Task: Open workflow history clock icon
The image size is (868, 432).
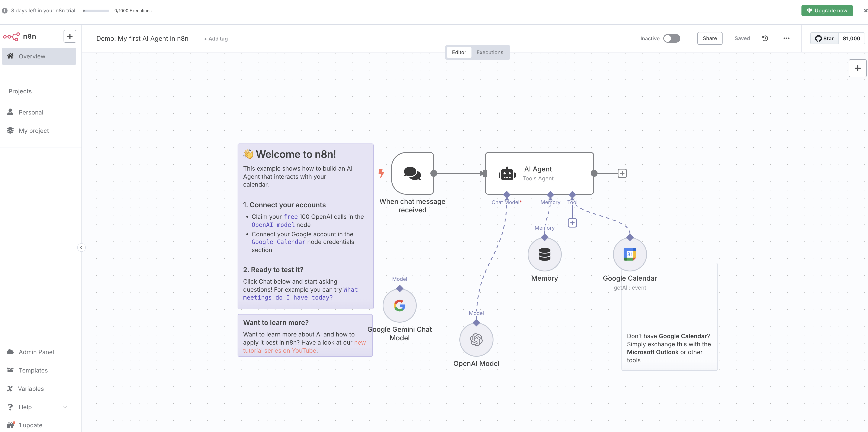Action: point(765,38)
